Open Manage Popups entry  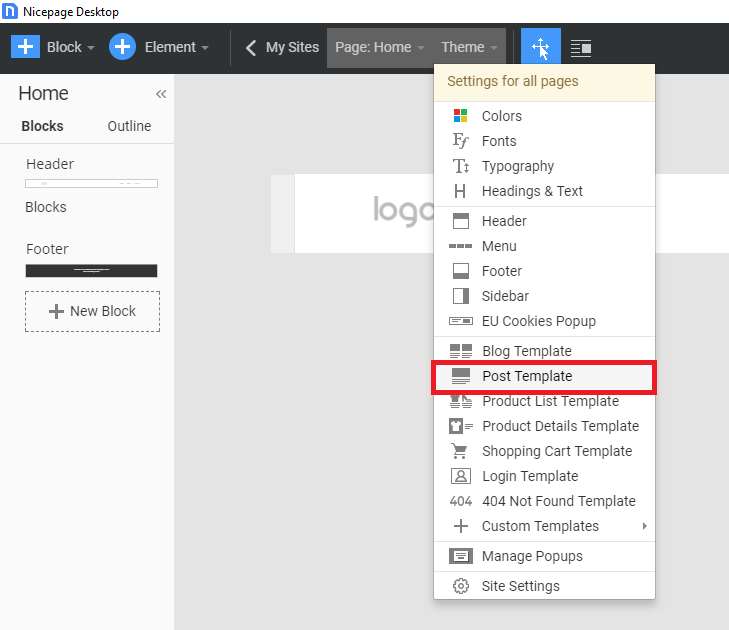544,556
